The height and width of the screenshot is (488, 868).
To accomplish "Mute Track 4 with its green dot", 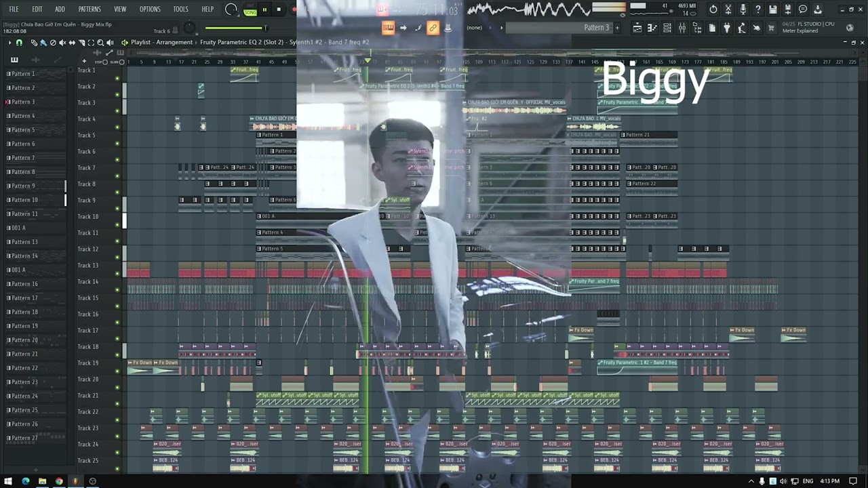I will click(117, 127).
